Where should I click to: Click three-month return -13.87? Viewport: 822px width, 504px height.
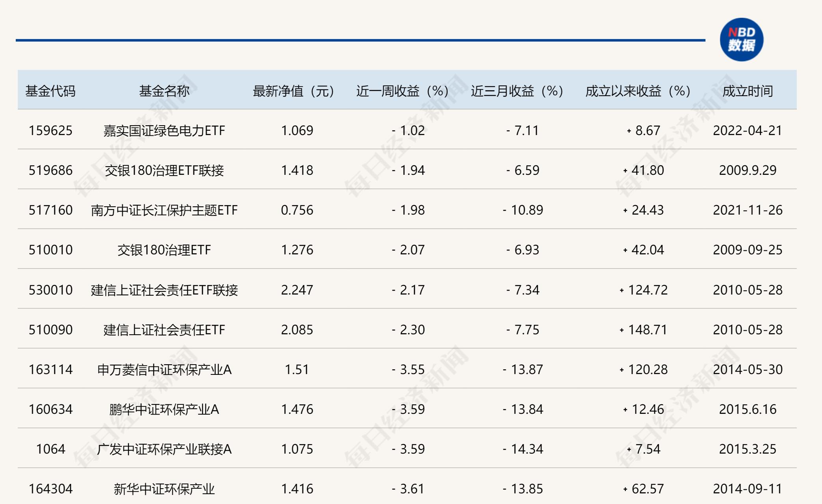[x=523, y=369]
